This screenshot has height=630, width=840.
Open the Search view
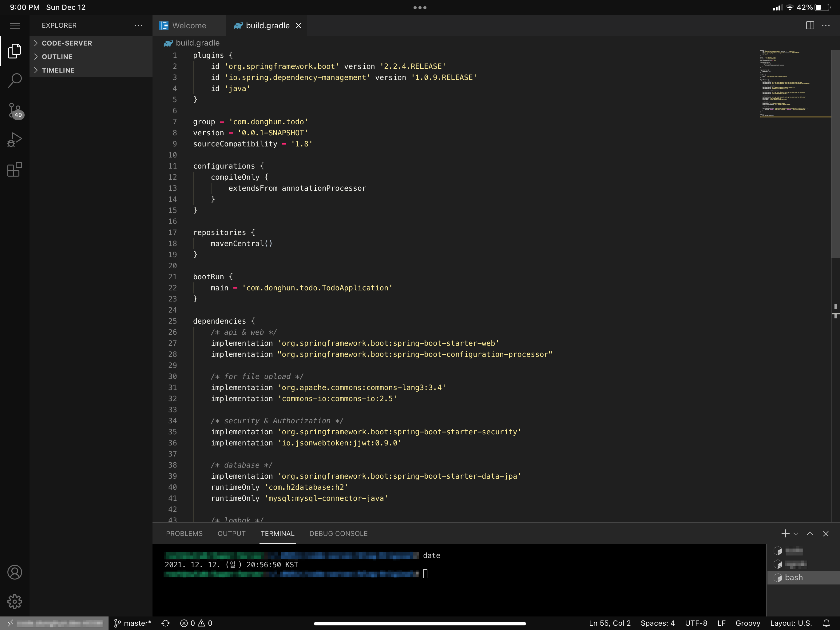pos(15,80)
